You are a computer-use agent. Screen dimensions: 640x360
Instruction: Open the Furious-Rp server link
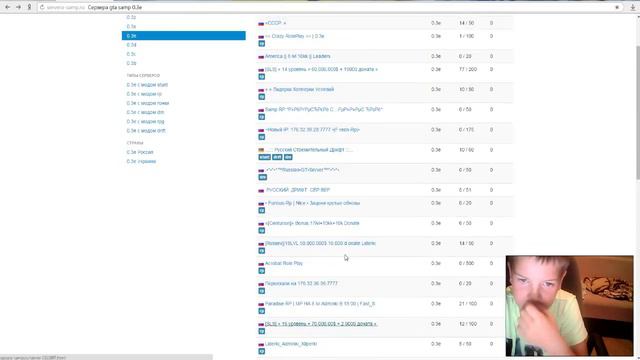pyautogui.click(x=312, y=203)
